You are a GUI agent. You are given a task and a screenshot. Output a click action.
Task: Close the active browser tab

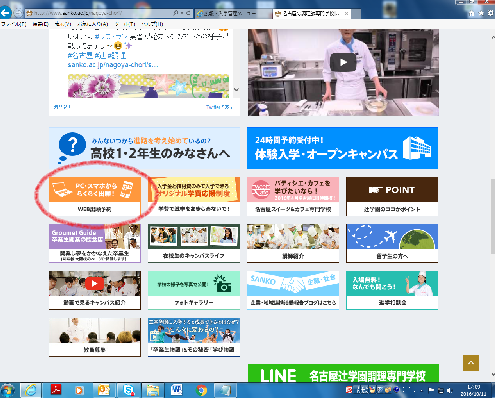click(347, 13)
